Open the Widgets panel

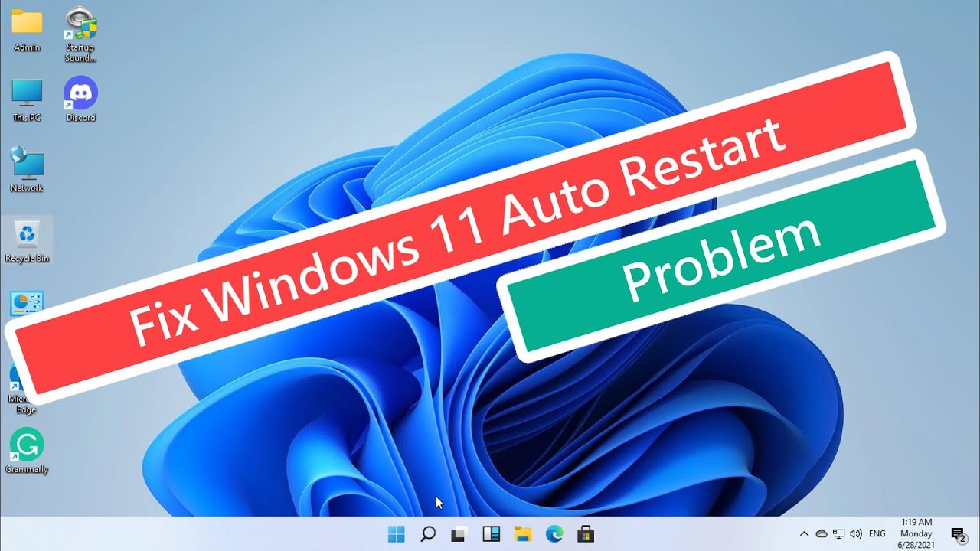pyautogui.click(x=491, y=534)
